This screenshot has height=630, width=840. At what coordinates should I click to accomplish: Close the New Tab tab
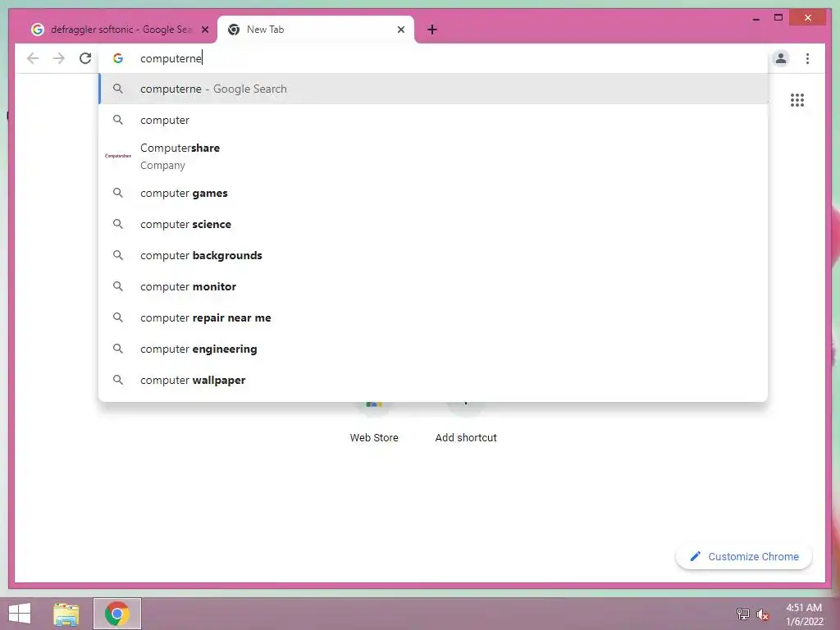tap(400, 30)
